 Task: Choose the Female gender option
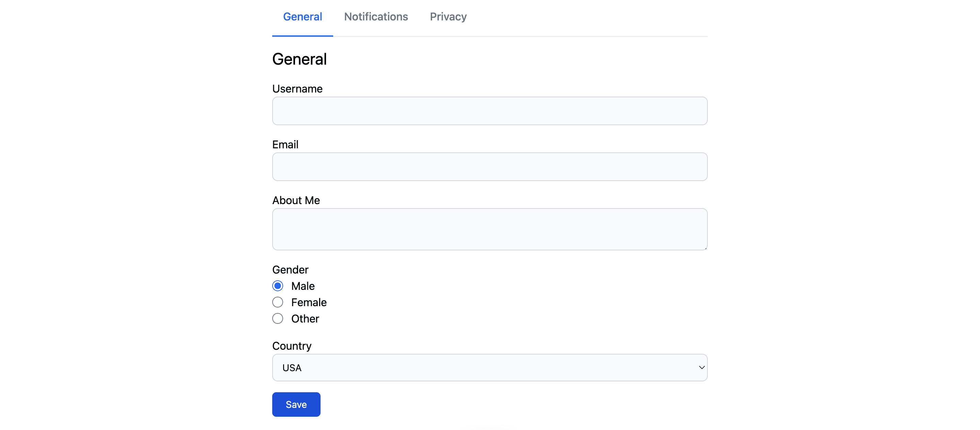[x=278, y=302]
